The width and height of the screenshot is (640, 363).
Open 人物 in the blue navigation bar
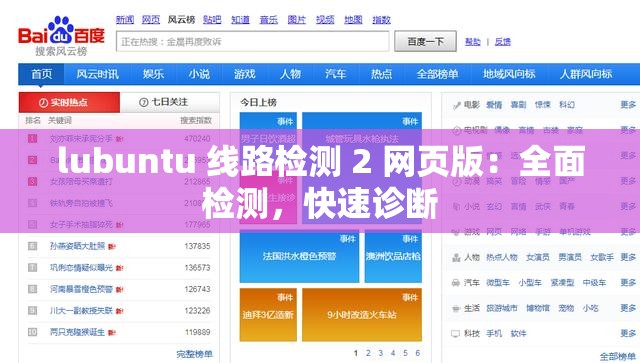290,74
